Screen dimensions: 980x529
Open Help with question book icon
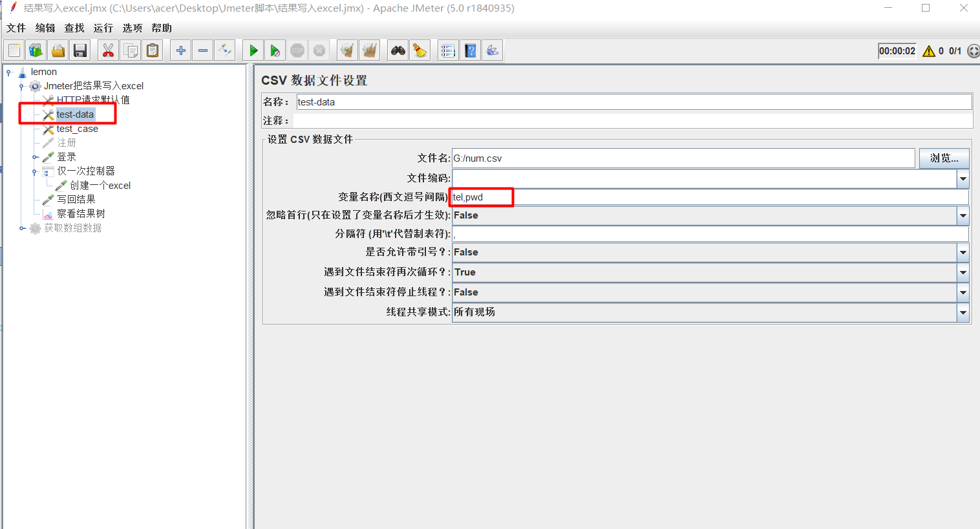click(x=471, y=50)
